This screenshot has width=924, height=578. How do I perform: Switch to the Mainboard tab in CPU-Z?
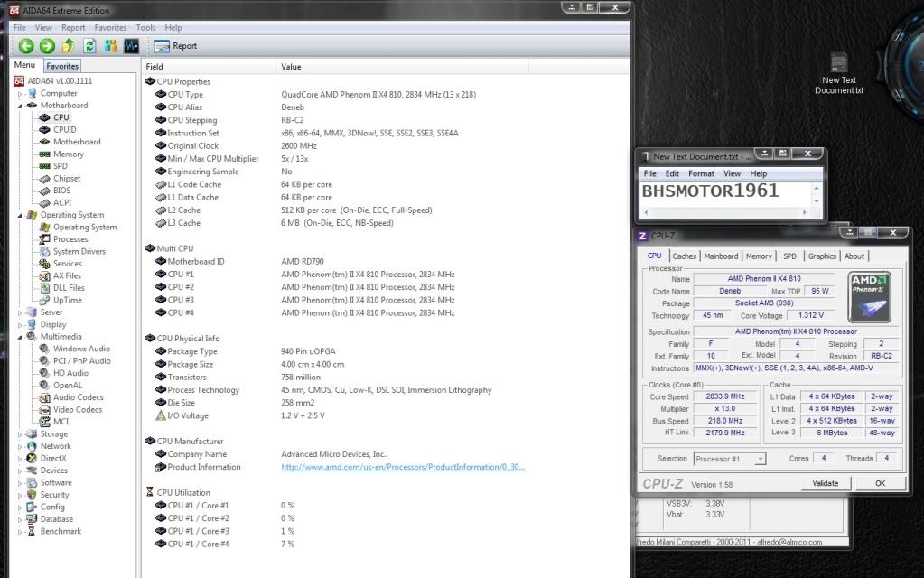[721, 256]
